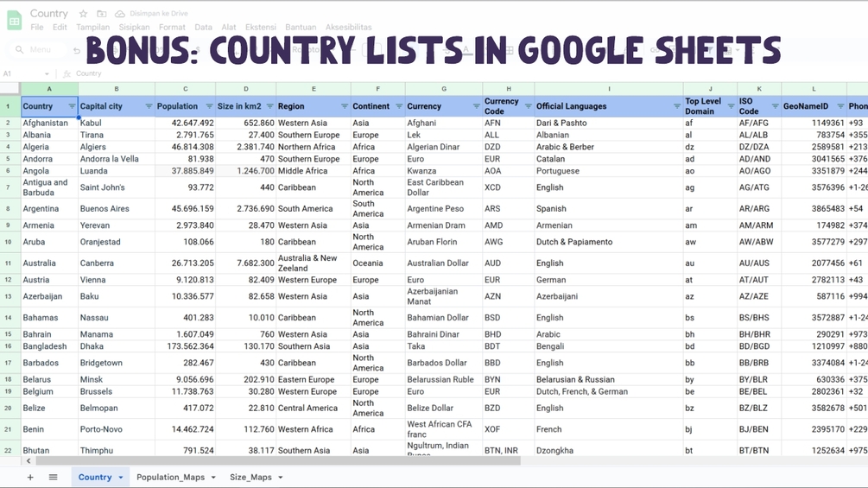Select the Belarusian & Russian cell
The width and height of the screenshot is (868, 488).
[x=609, y=379]
